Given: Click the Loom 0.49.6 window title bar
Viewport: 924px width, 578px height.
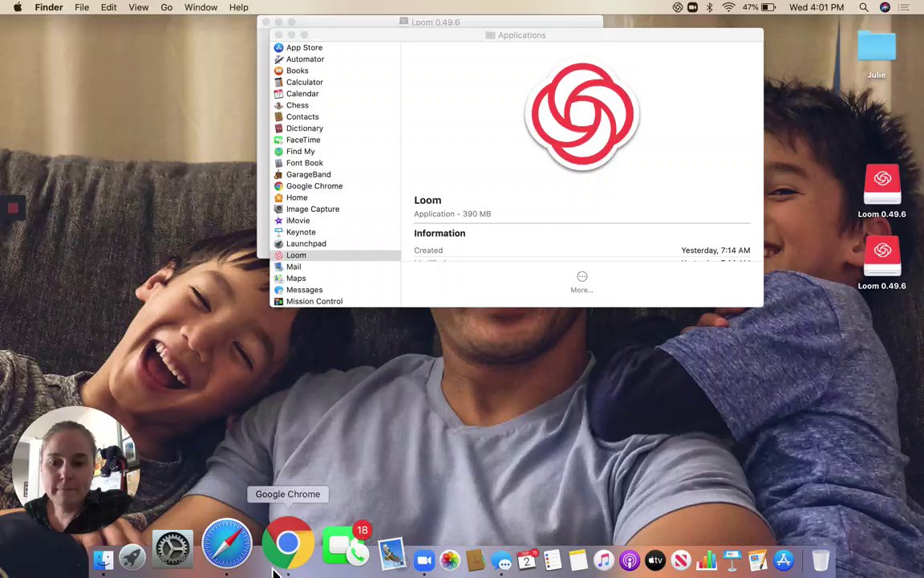Looking at the screenshot, I should 430,22.
